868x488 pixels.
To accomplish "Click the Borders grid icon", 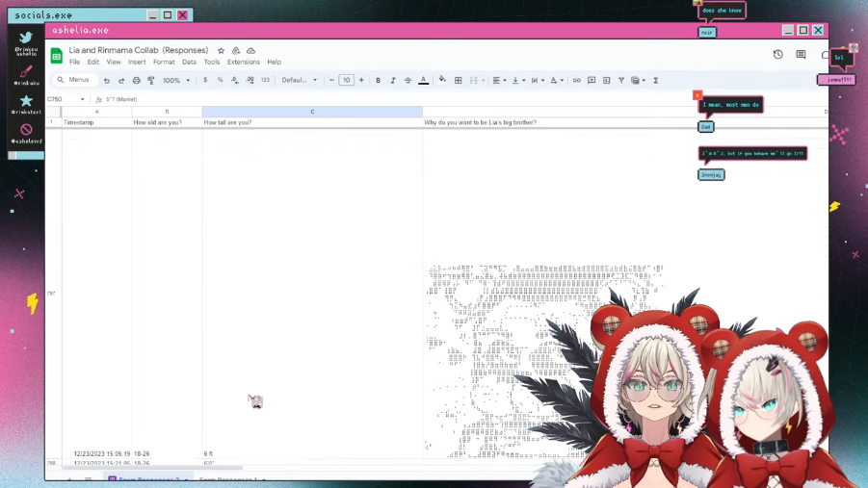I will click(x=459, y=81).
